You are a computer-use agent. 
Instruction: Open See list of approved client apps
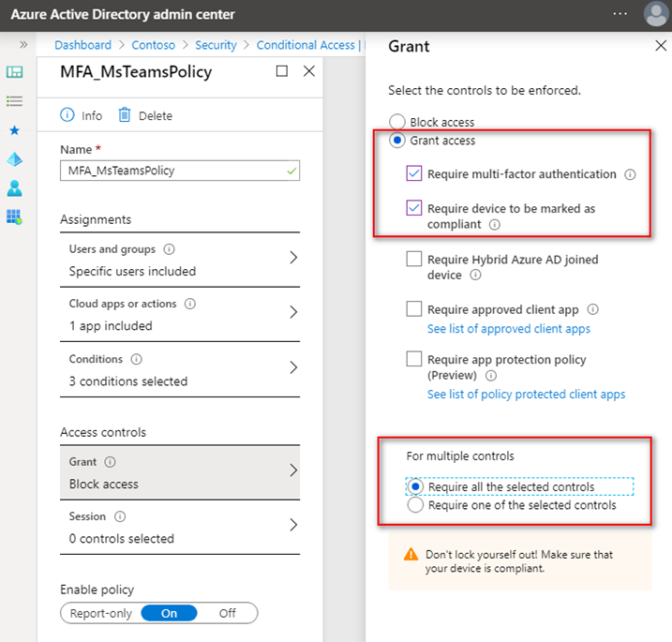509,329
